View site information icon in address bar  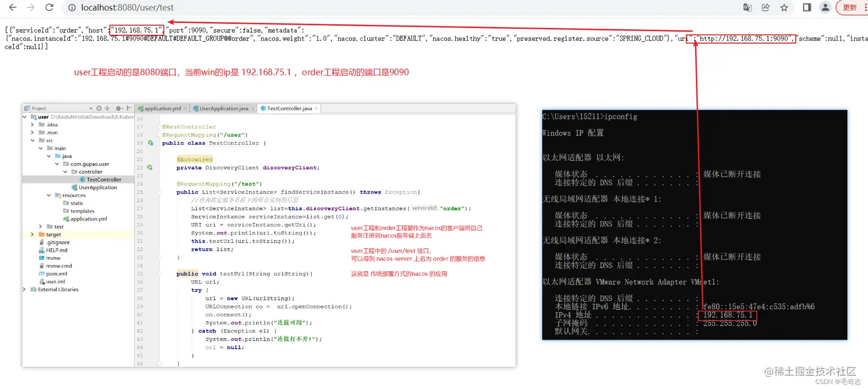click(x=72, y=7)
